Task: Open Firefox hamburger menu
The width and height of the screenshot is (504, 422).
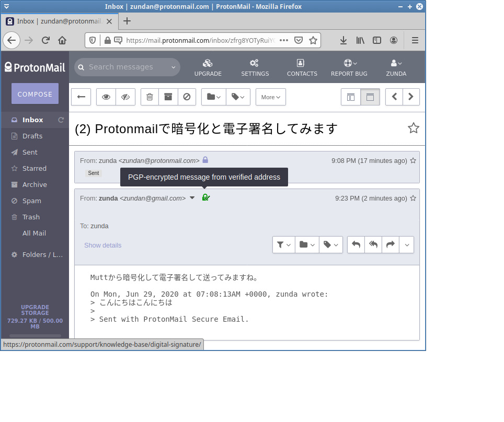Action: [x=415, y=40]
